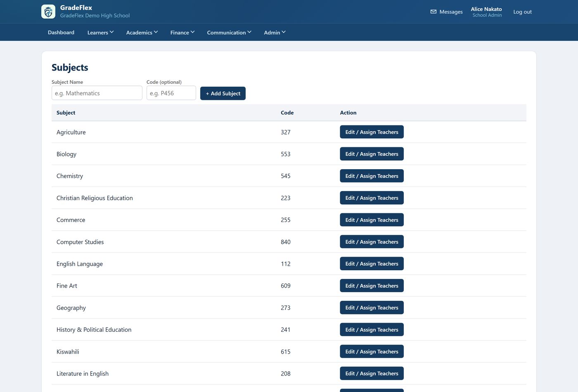The width and height of the screenshot is (578, 392).
Task: Focus the Code (optional) input field
Action: [x=171, y=93]
